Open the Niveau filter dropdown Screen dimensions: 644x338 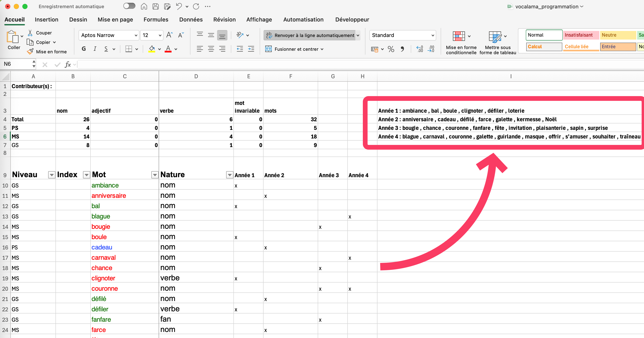52,175
